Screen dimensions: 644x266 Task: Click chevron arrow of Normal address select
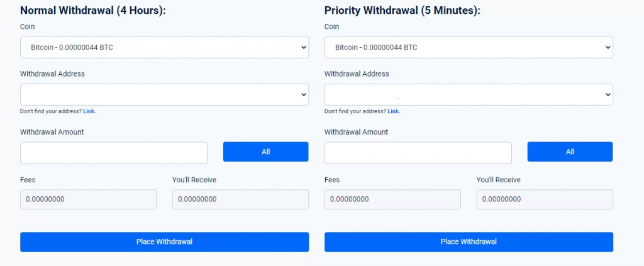[x=304, y=94]
